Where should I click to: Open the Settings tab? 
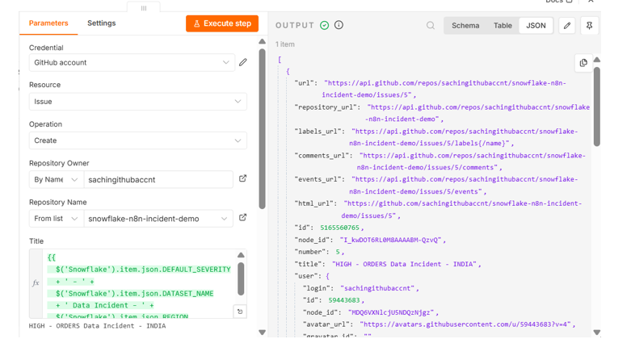point(102,23)
